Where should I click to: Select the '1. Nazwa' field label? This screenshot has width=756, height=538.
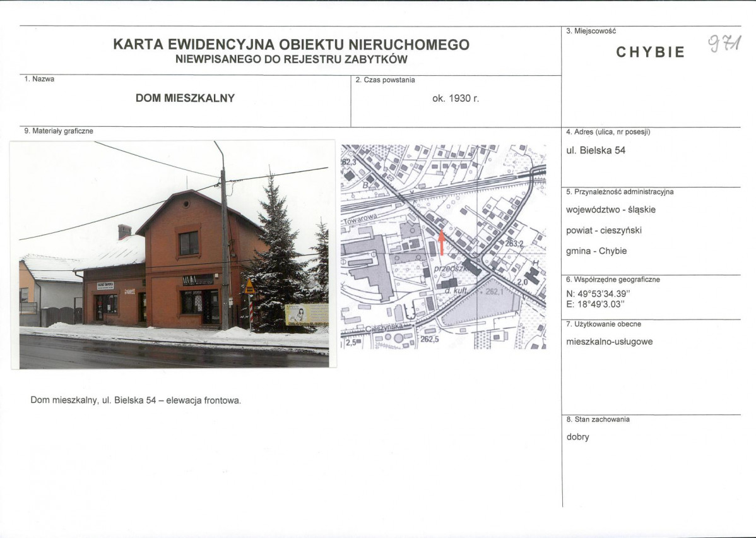39,79
